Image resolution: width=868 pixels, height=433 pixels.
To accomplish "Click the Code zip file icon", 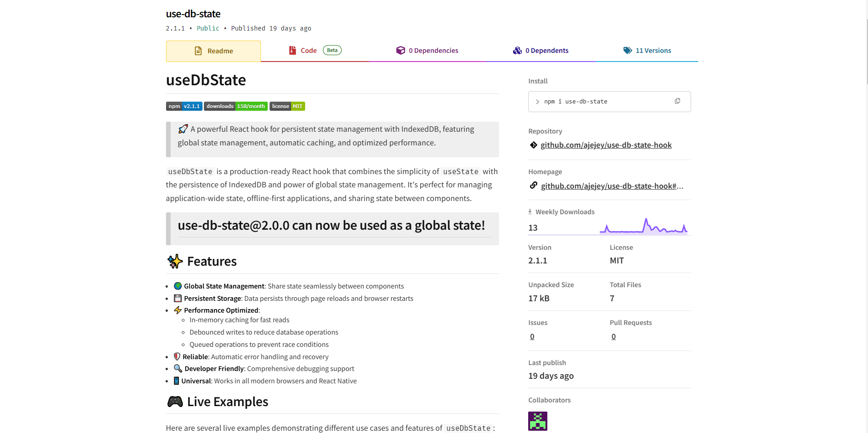I will pos(292,51).
